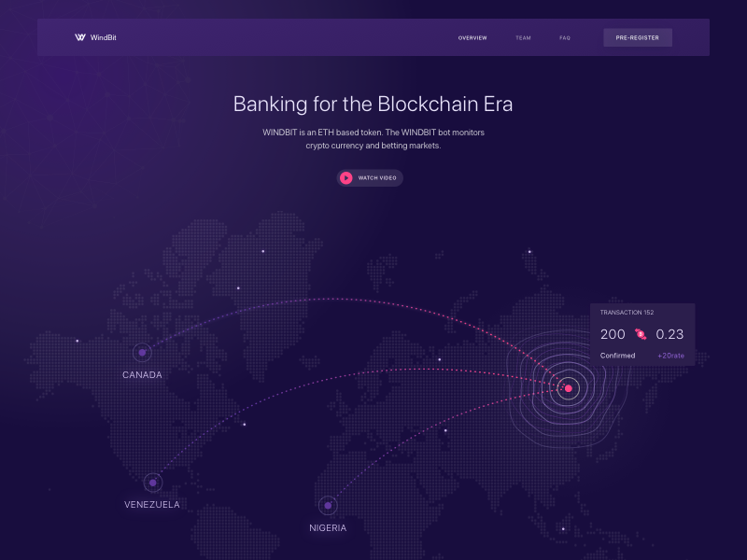The height and width of the screenshot is (560, 747).
Task: Select the Nigeria map marker
Action: point(328,505)
